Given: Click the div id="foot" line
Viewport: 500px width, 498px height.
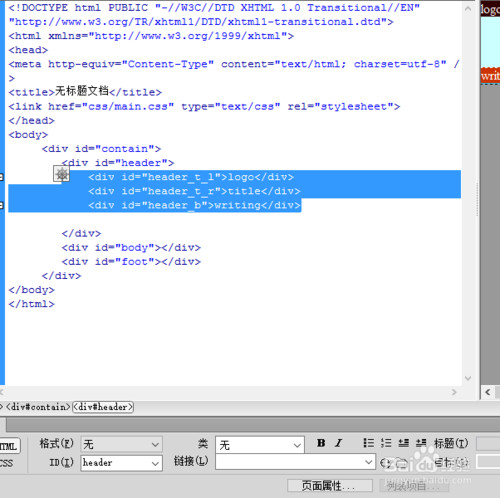Looking at the screenshot, I should click(131, 262).
